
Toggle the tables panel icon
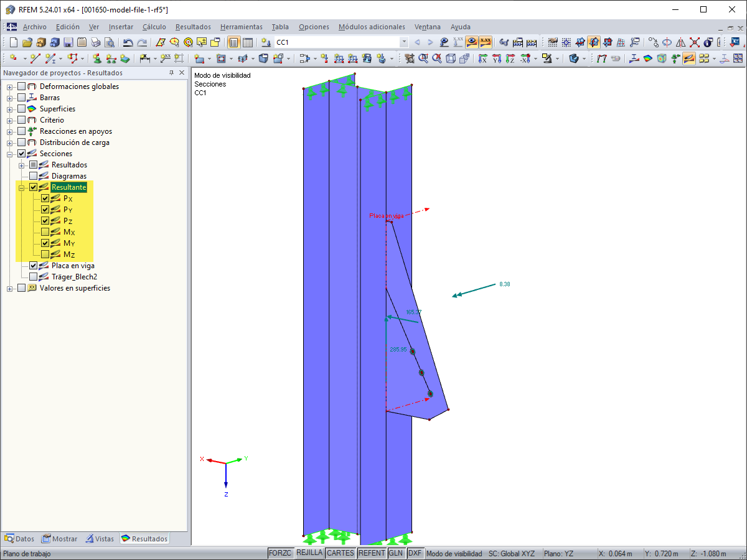click(248, 42)
